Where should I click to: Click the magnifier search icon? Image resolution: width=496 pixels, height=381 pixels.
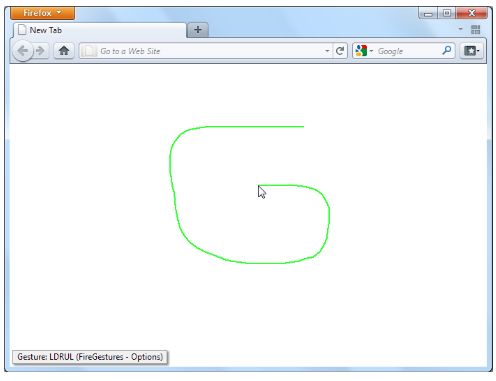pyautogui.click(x=446, y=51)
